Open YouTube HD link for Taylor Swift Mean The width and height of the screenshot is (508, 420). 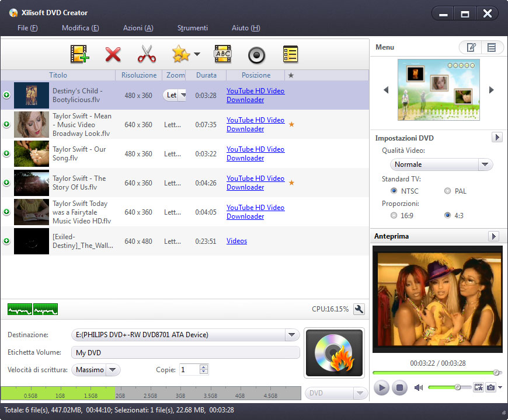click(x=255, y=124)
